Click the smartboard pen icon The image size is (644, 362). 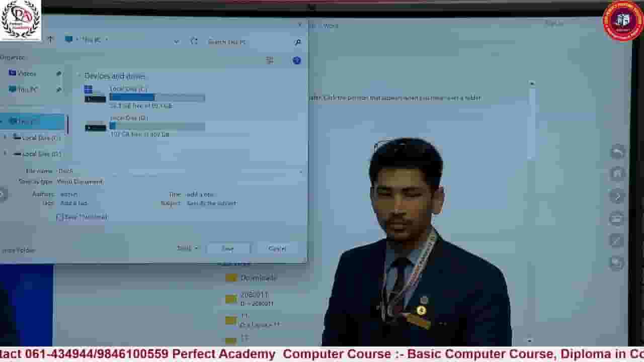(x=617, y=240)
